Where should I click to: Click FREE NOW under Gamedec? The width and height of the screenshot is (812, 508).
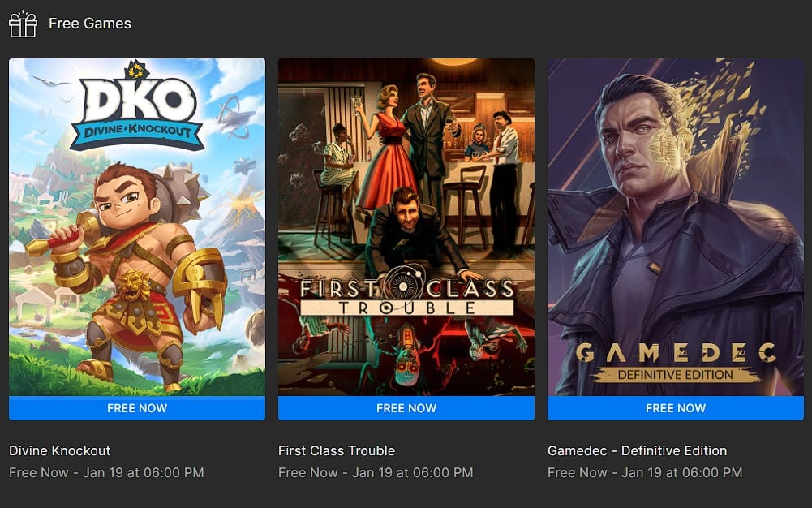[x=675, y=408]
